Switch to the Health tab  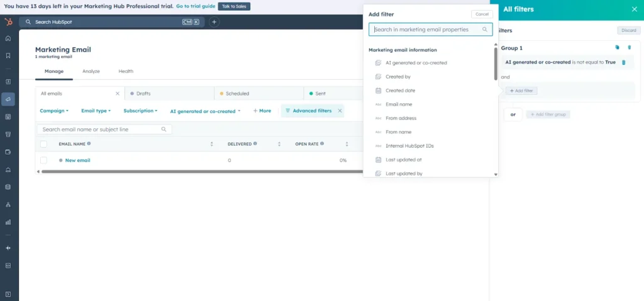point(126,72)
